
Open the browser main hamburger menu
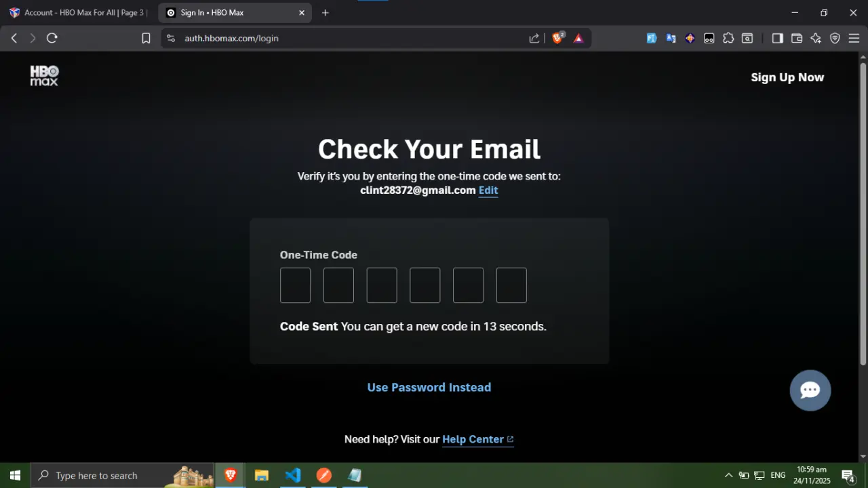tap(854, 38)
